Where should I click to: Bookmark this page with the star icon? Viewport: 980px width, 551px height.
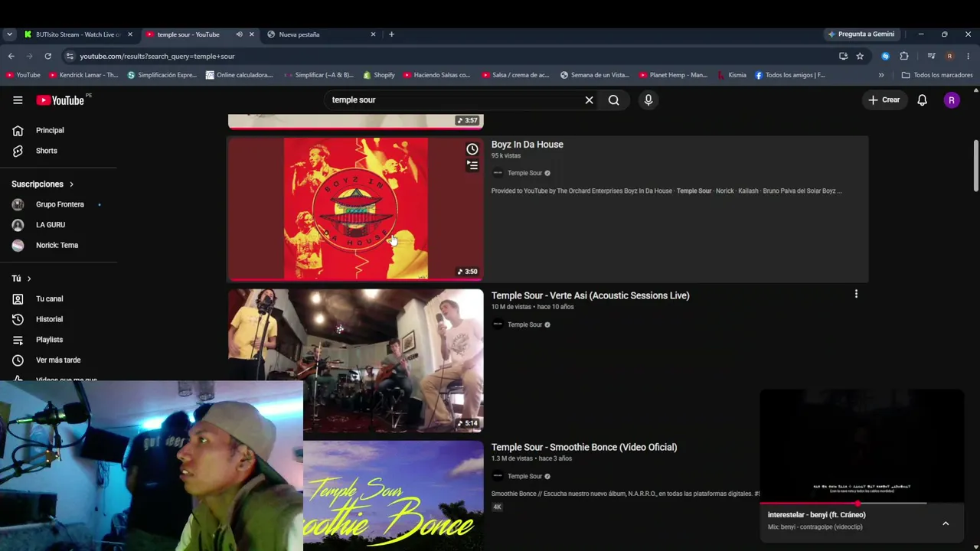(x=860, y=56)
